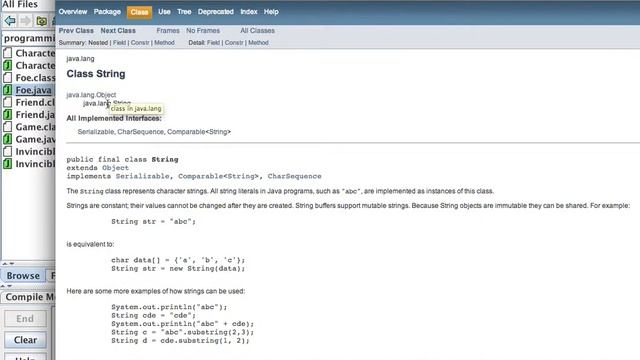Click the All Files panel title
This screenshot has width=640, height=360.
tap(20, 4)
